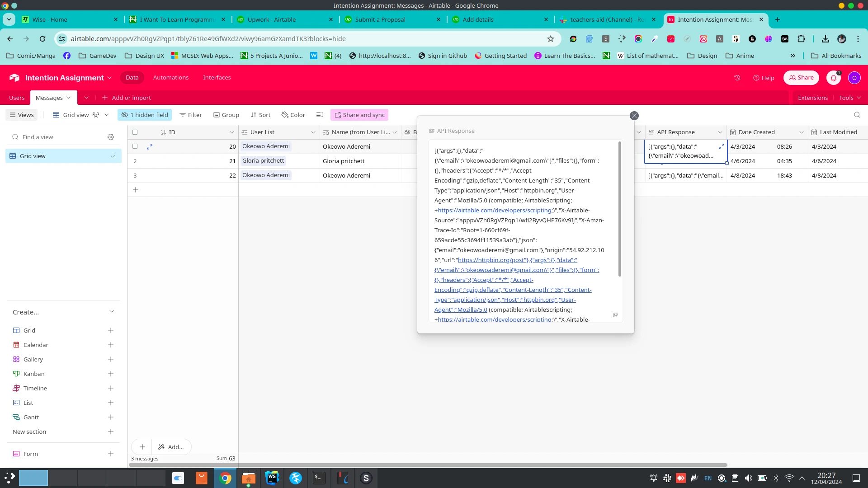Viewport: 868px width, 488px height.
Task: Expand record 20 with the arrows icon
Action: tap(150, 146)
